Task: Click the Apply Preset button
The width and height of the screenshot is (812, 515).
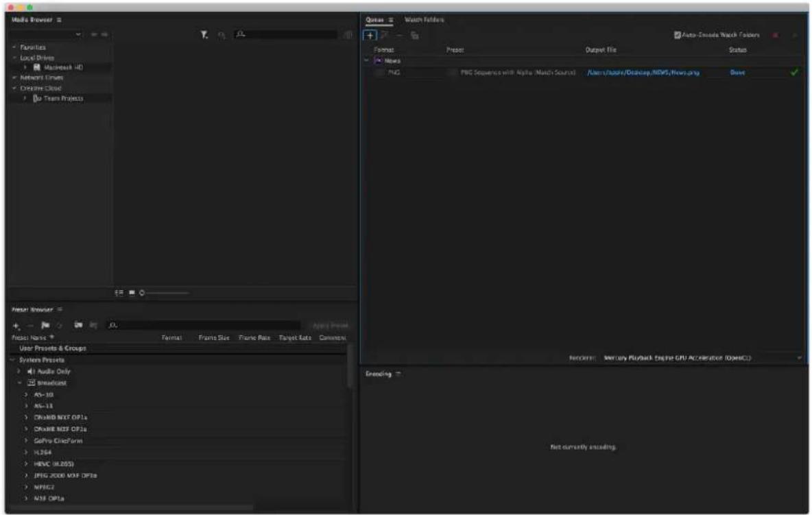Action: click(x=331, y=326)
